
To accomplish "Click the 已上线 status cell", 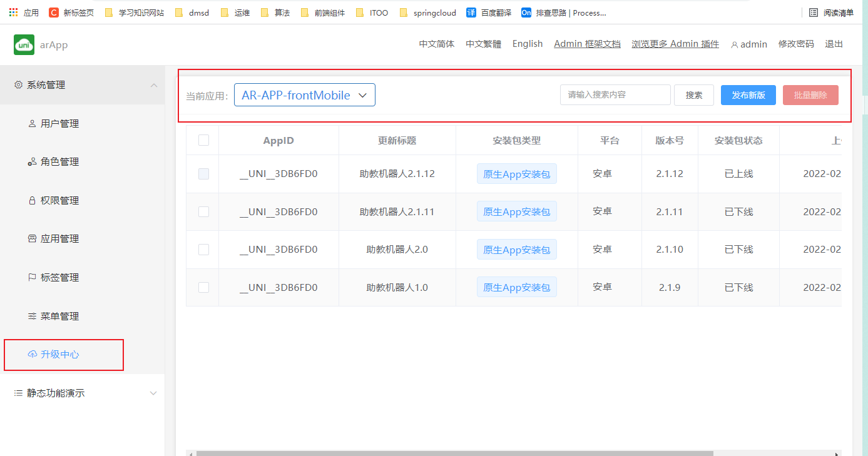I will point(738,174).
